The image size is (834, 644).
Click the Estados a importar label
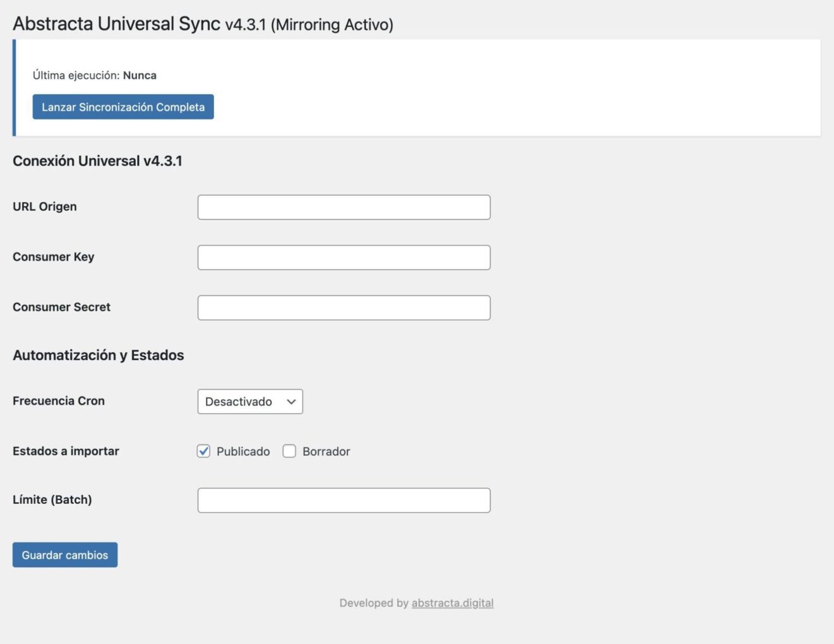pyautogui.click(x=66, y=451)
